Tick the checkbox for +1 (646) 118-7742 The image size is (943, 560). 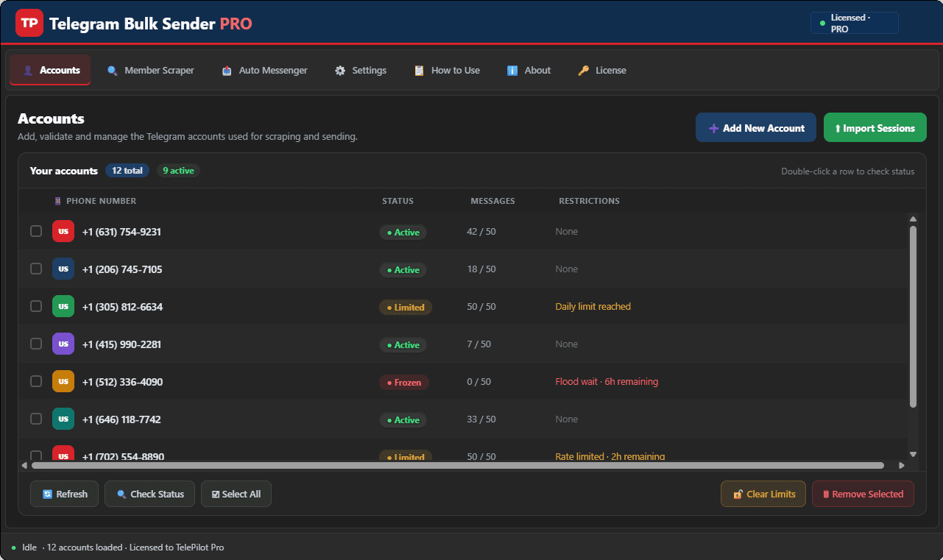coord(36,419)
